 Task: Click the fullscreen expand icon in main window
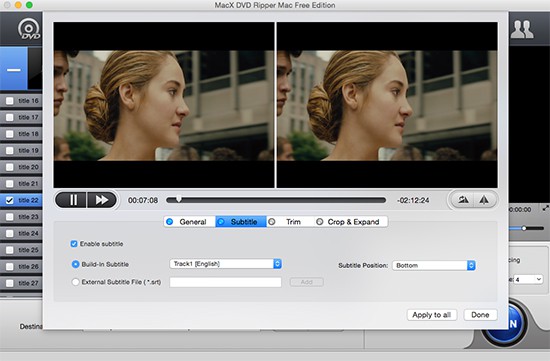click(545, 208)
